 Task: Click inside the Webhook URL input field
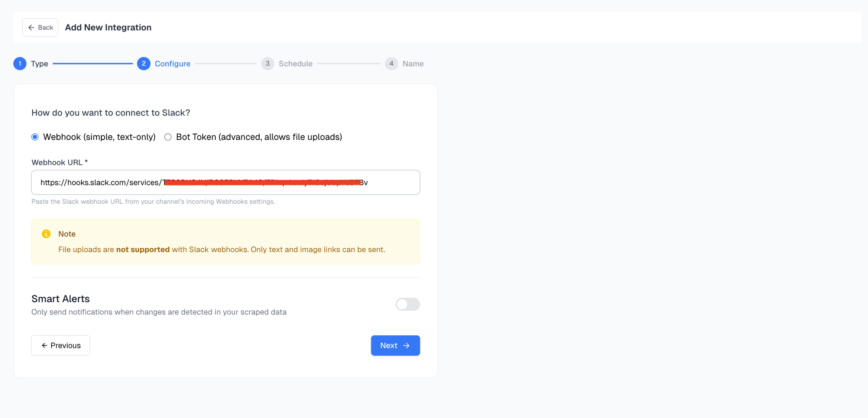[225, 182]
